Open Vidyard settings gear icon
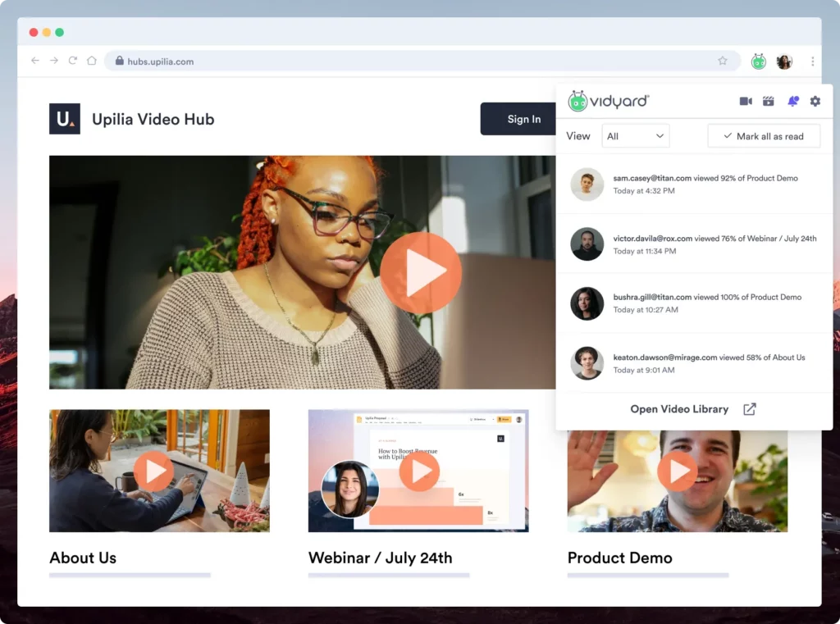Screen dimensions: 840x624 click(815, 101)
